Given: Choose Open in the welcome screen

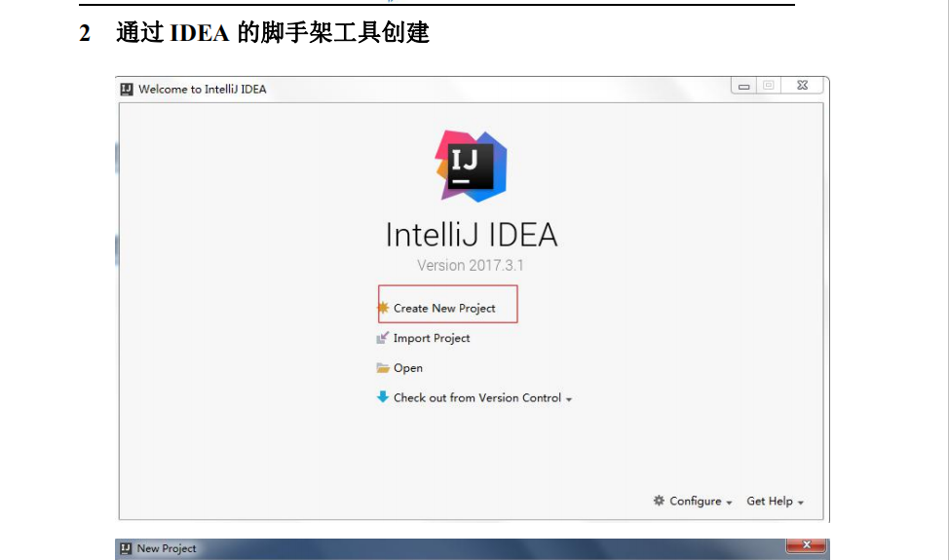Looking at the screenshot, I should [408, 368].
